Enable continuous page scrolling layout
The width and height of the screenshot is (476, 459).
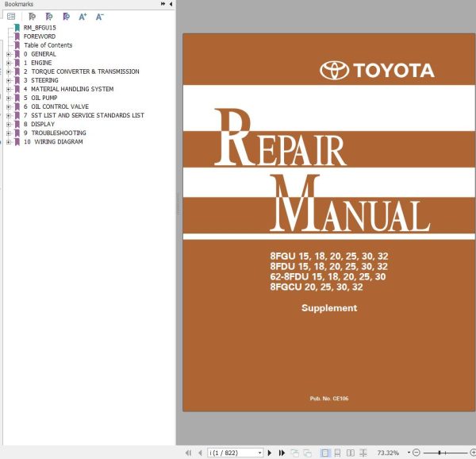tap(337, 453)
